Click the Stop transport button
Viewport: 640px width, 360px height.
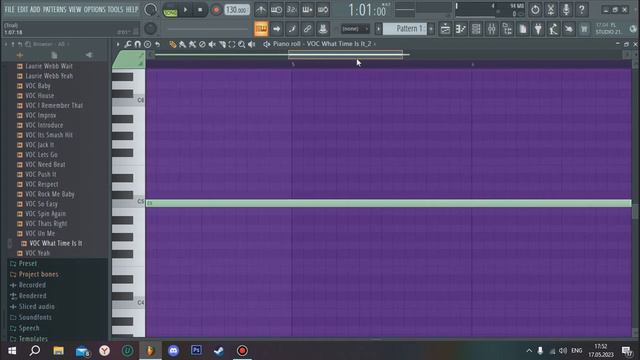click(200, 10)
